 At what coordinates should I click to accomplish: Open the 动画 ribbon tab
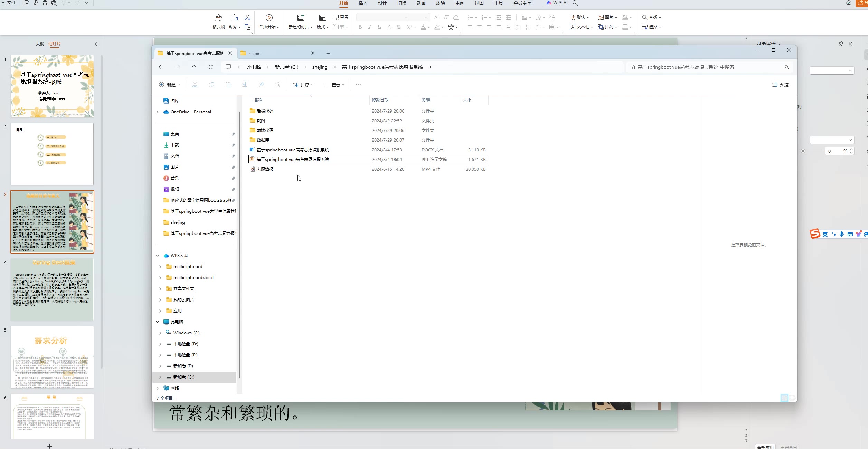(421, 3)
